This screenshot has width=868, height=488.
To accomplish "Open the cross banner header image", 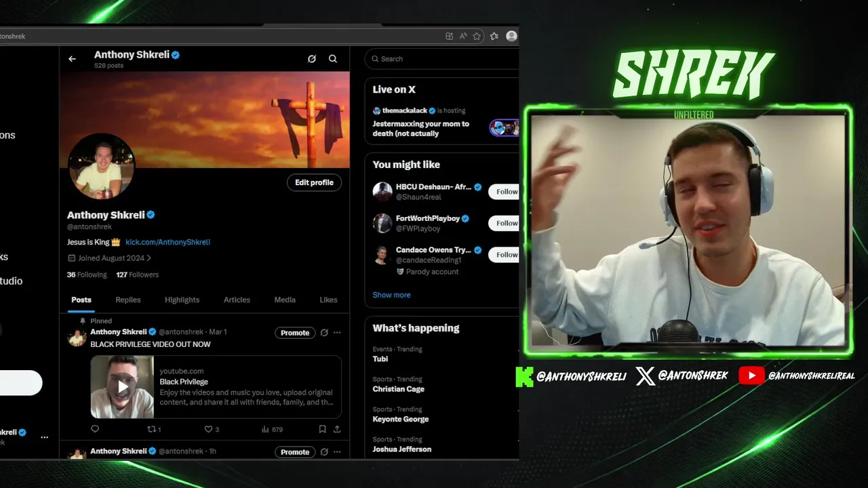I will 205,119.
